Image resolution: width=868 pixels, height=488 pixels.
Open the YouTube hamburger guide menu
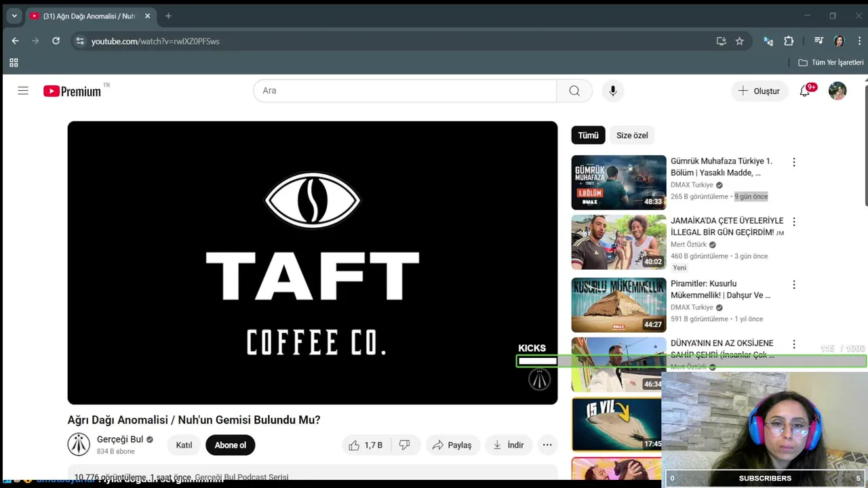tap(23, 91)
